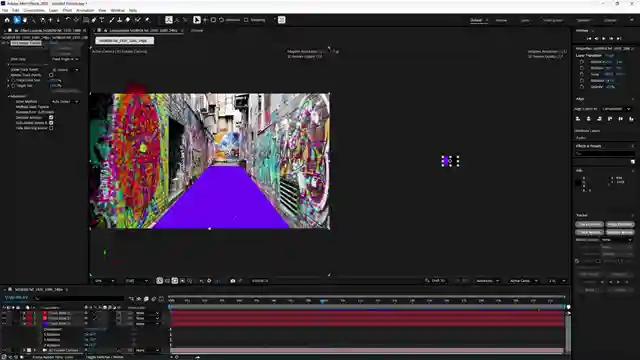Screen dimensions: 640x360
Task: Check Hide Warning Banner checkbox
Action: tap(51, 128)
